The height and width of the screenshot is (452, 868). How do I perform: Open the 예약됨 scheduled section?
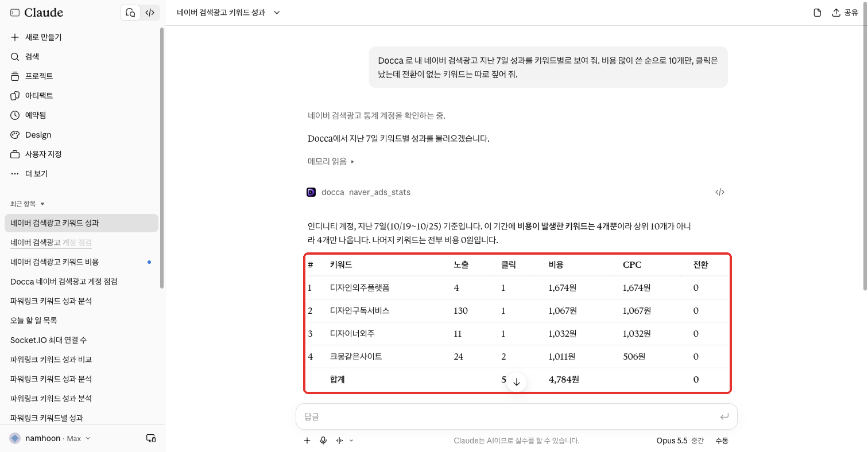coord(82,115)
